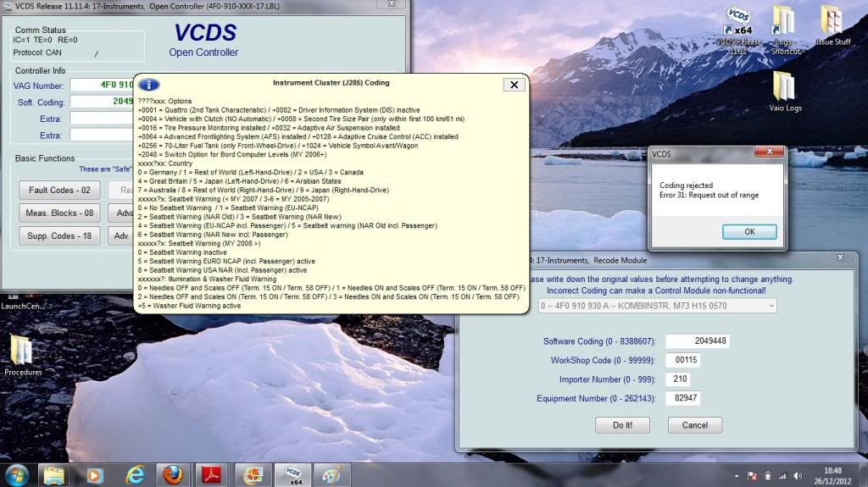Viewport: 868px width, 487px height.
Task: Click the LaunchCen... desktop shortcut
Action: 21,302
